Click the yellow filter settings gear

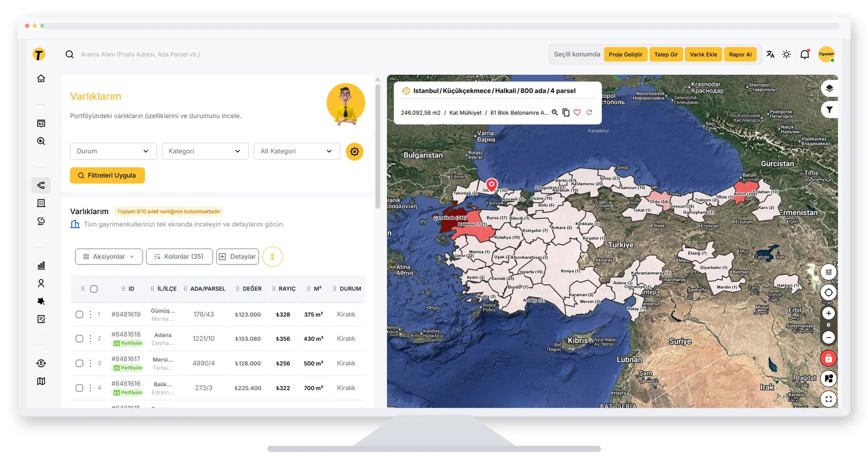[x=354, y=151]
